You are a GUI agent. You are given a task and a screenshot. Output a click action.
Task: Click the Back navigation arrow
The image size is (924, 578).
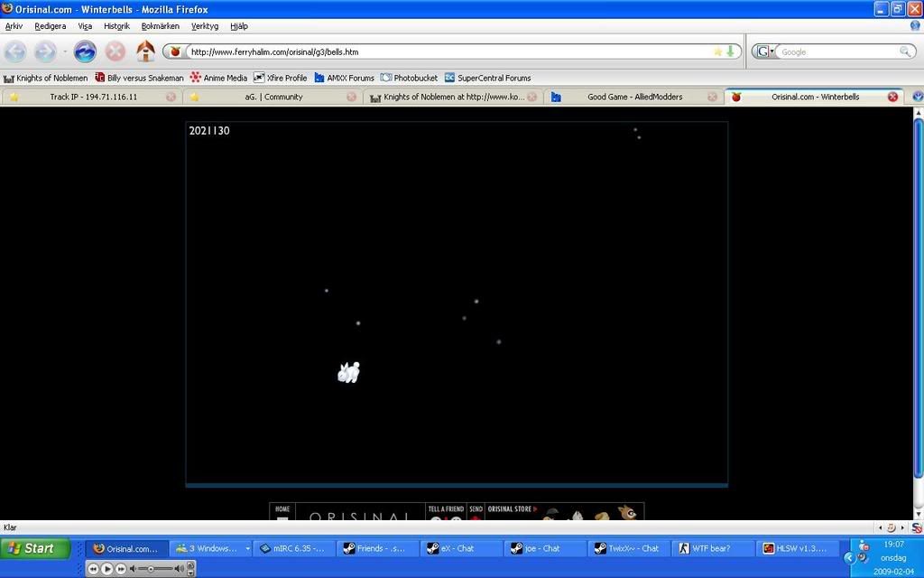tap(15, 51)
